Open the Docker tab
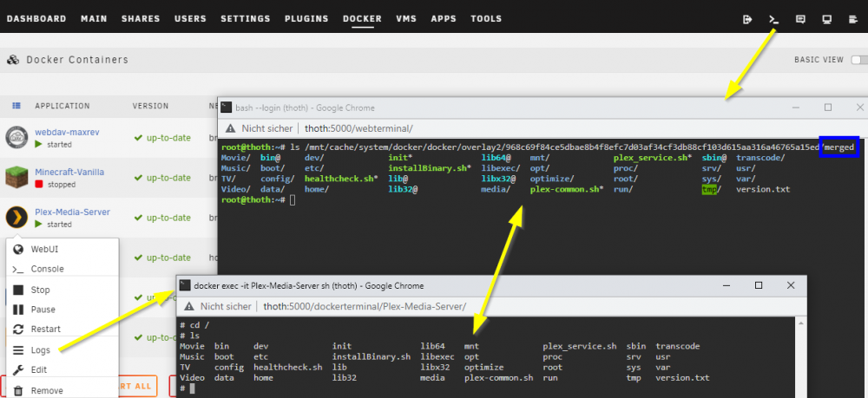Viewport: 868px width, 398px height. (x=362, y=19)
